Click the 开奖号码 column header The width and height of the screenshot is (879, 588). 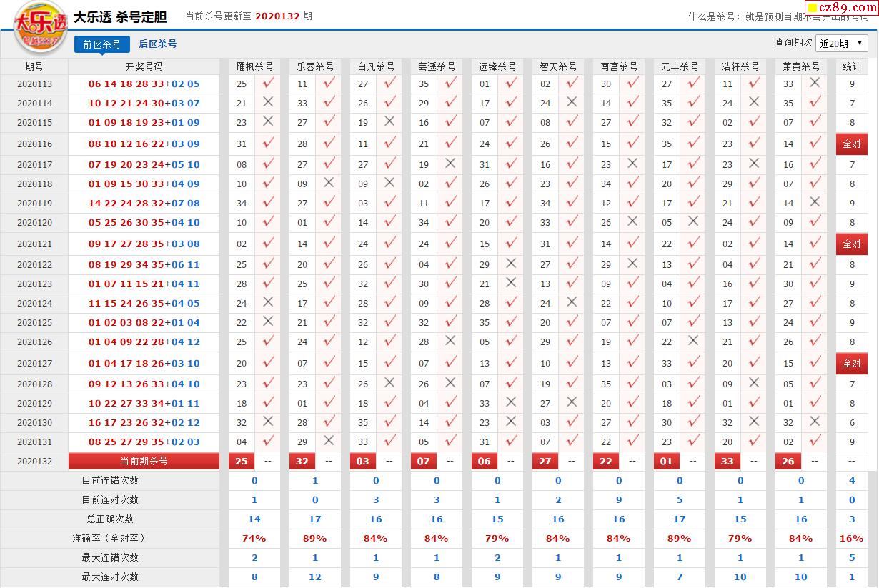click(144, 66)
